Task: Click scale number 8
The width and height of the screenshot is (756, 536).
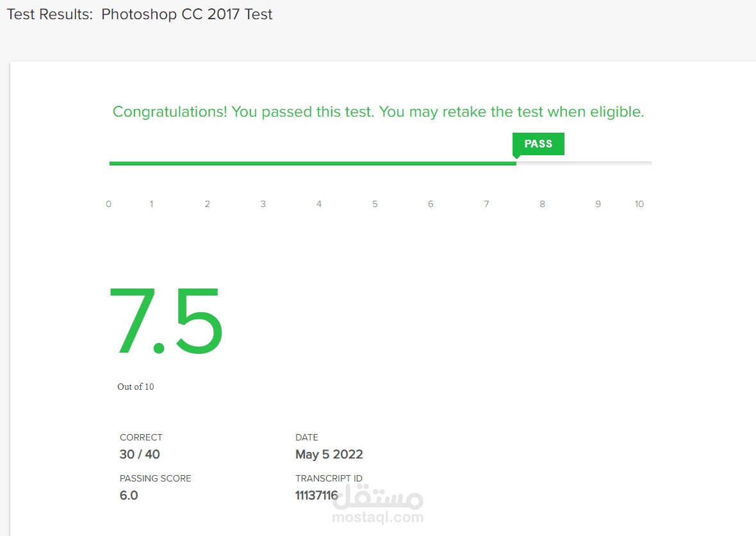Action: [543, 204]
